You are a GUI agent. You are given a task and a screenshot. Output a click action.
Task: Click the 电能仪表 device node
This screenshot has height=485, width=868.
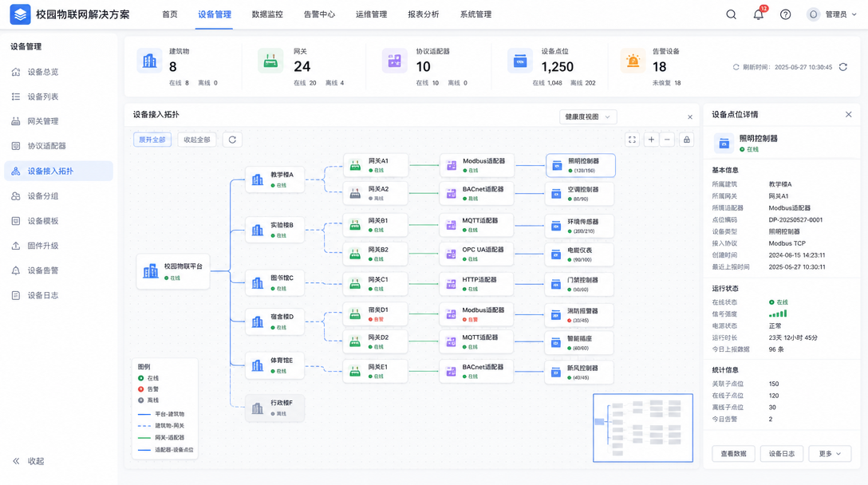[x=579, y=254]
